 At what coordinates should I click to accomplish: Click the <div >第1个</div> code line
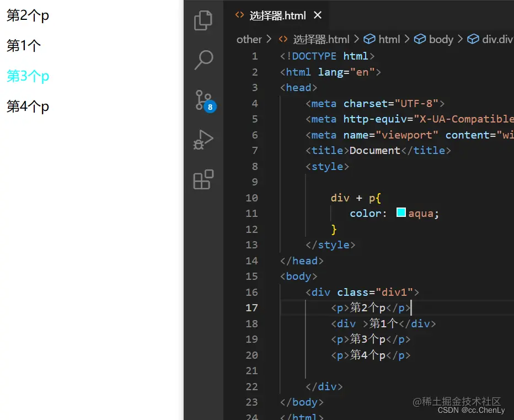383,323
